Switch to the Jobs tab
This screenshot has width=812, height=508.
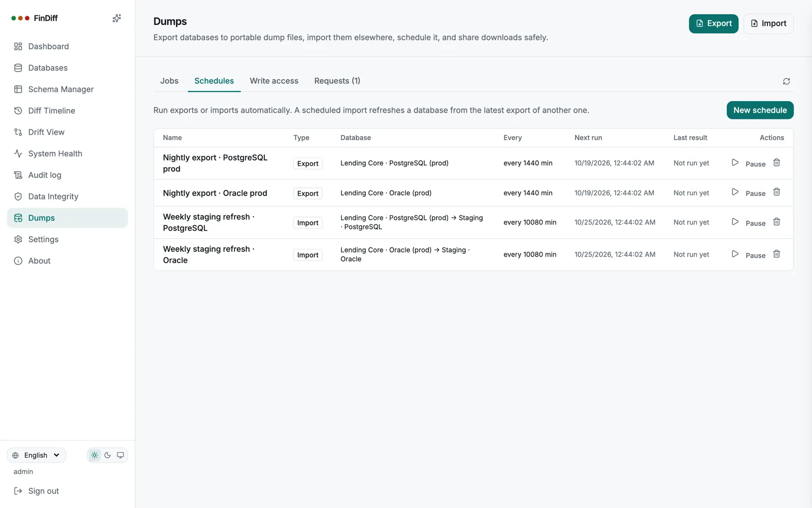pos(170,81)
